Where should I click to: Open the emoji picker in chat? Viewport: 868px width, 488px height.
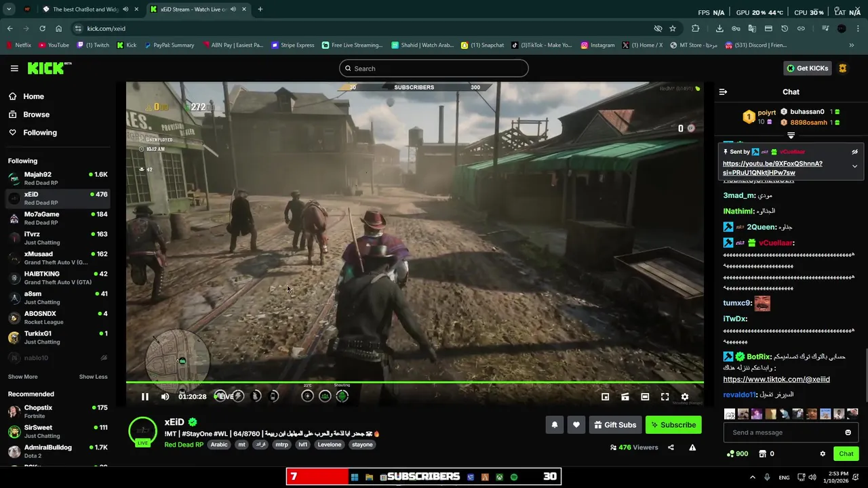point(848,432)
